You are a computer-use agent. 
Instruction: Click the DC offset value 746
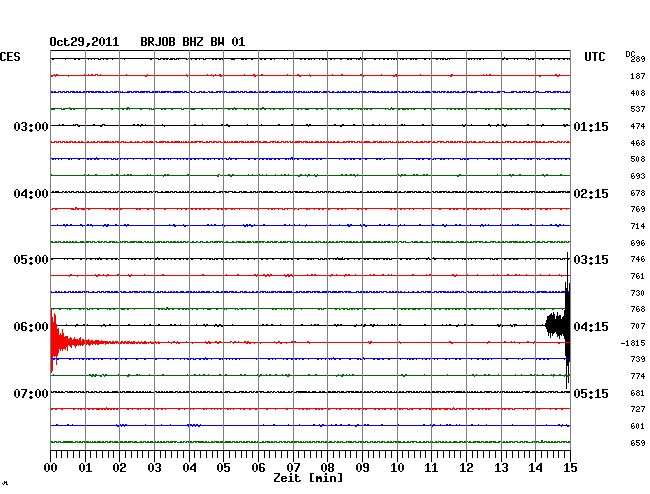click(x=638, y=259)
